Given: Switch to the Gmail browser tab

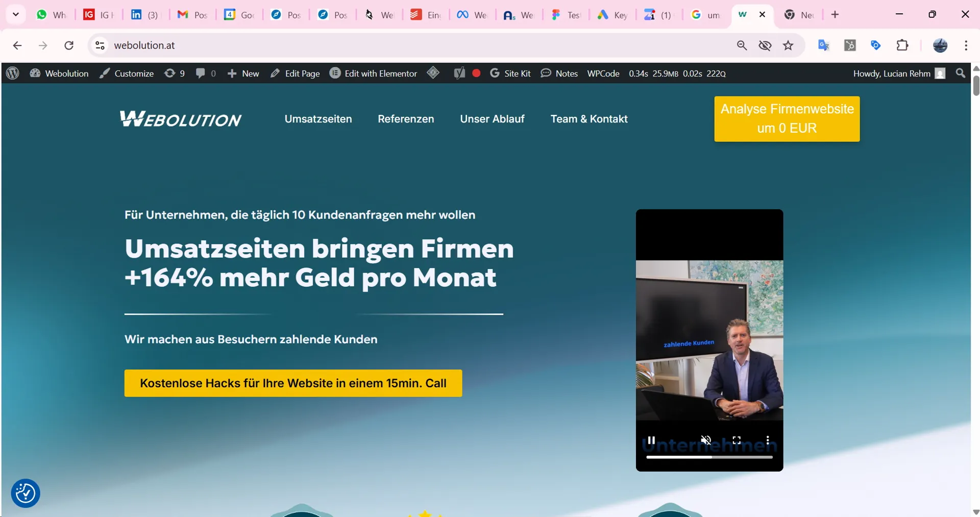Looking at the screenshot, I should tap(192, 15).
